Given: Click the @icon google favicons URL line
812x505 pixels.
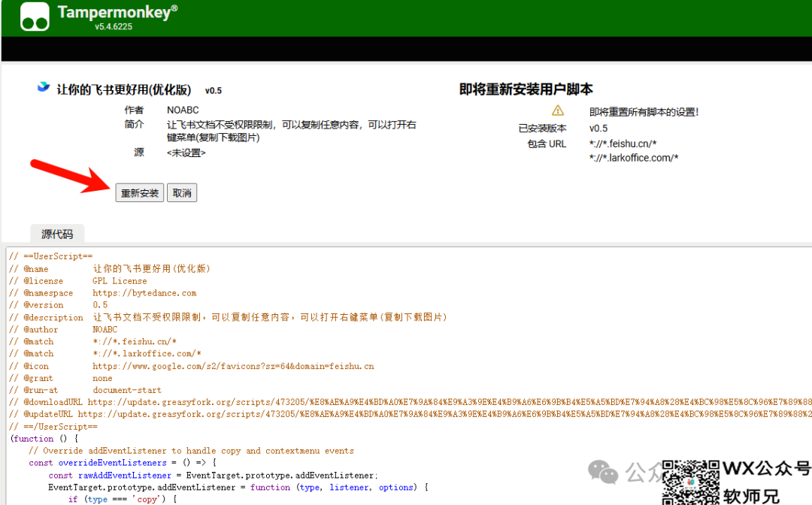Looking at the screenshot, I should click(192, 366).
